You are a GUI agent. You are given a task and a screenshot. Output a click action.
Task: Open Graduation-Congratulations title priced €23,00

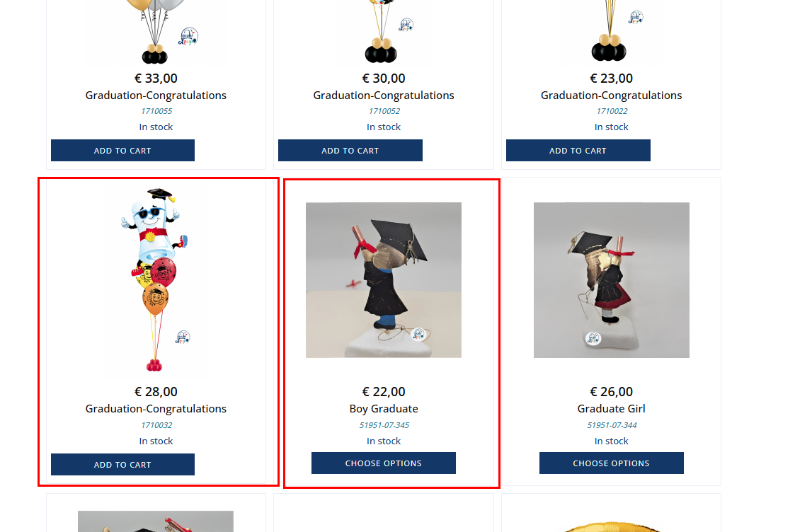click(612, 96)
